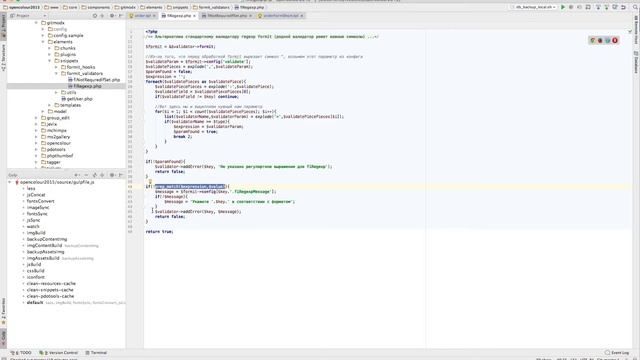The image size is (640, 360).
Task: Select the less gulp task
Action: (x=31, y=189)
